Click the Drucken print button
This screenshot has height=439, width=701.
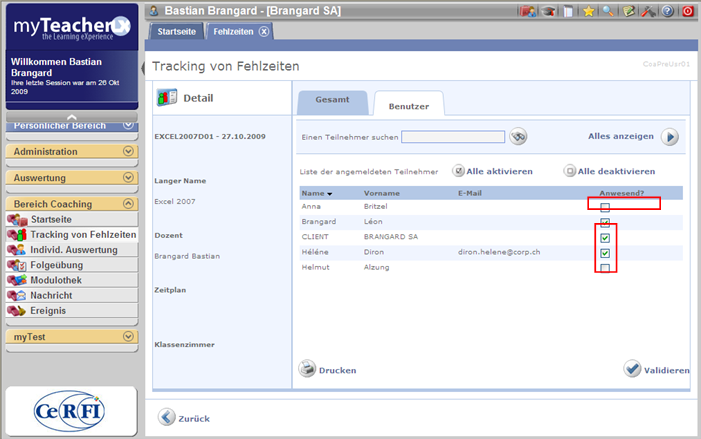pyautogui.click(x=328, y=370)
